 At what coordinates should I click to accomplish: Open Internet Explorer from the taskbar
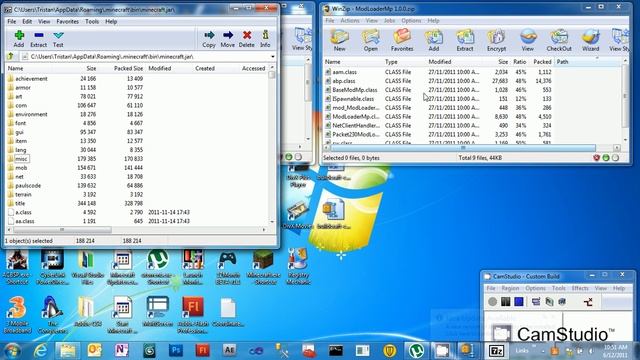(x=40, y=351)
